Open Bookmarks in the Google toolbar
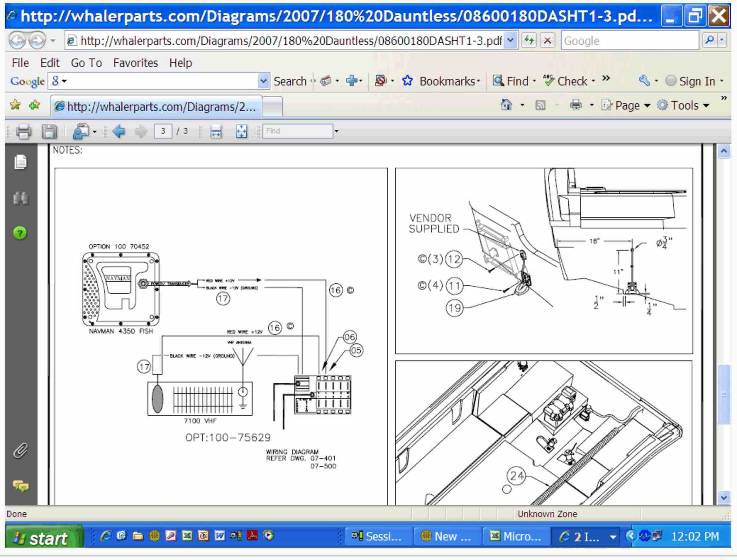Image resolution: width=737 pixels, height=560 pixels. coord(441,81)
